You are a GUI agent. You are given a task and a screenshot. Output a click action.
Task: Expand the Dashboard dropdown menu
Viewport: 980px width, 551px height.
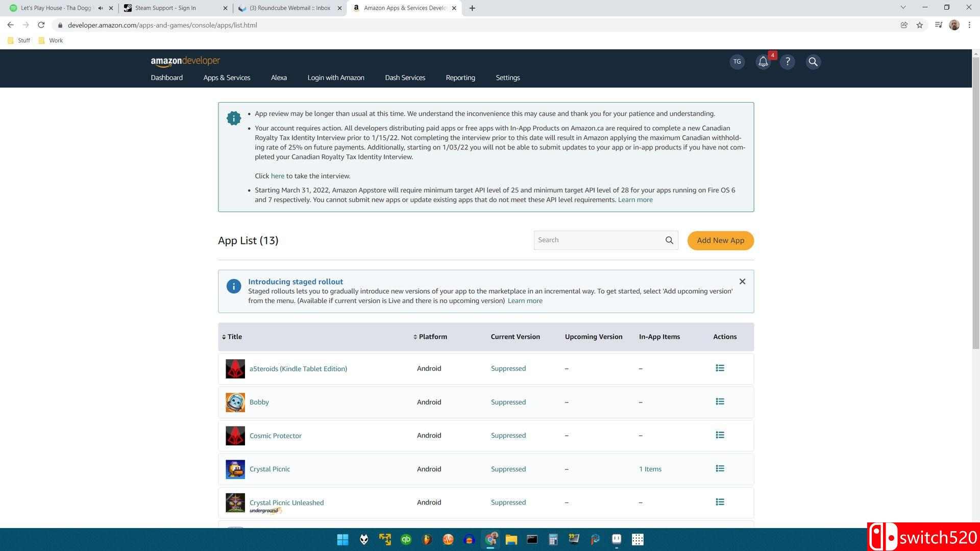[x=166, y=78]
